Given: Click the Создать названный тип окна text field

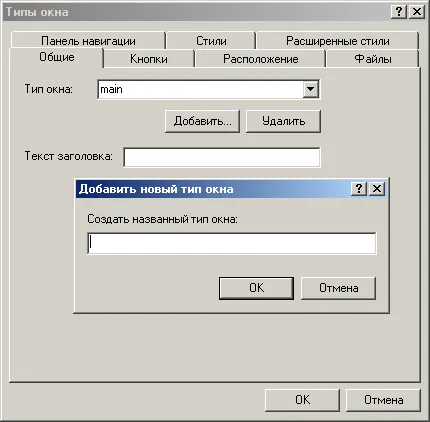Looking at the screenshot, I should click(232, 244).
